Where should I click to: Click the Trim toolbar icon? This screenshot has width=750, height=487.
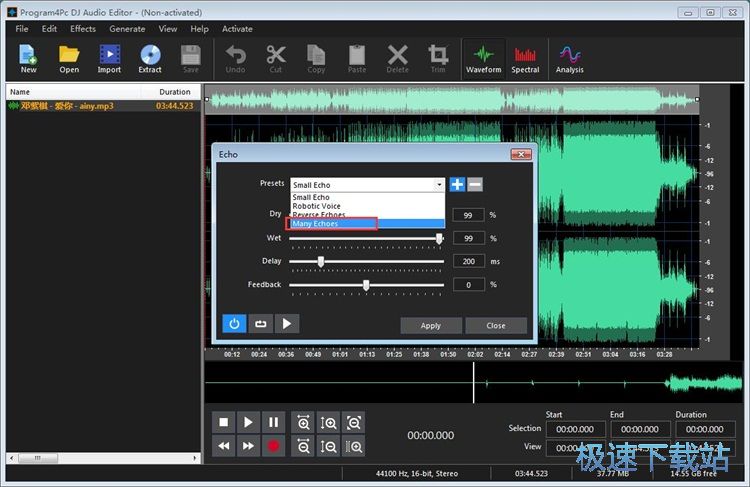click(x=438, y=59)
